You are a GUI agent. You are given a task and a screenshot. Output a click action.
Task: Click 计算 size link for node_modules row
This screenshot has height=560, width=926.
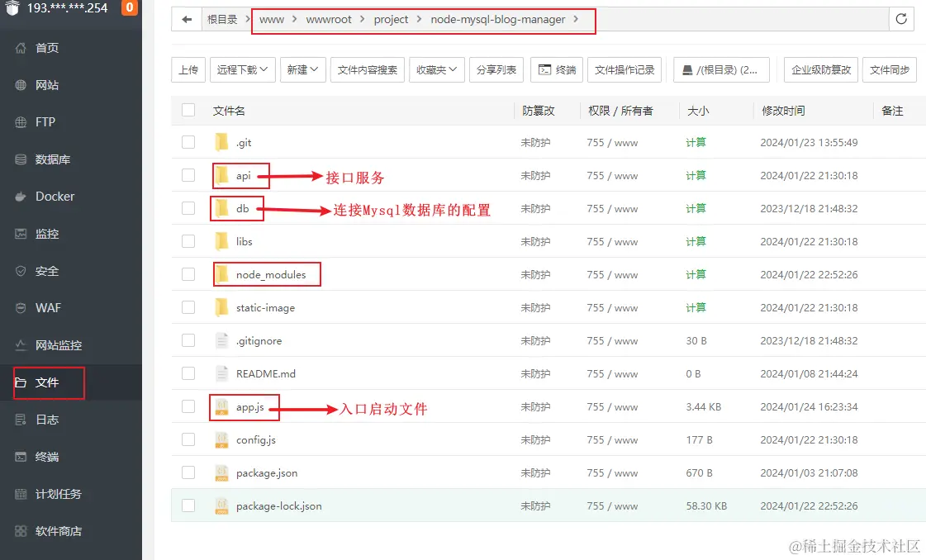coord(696,275)
